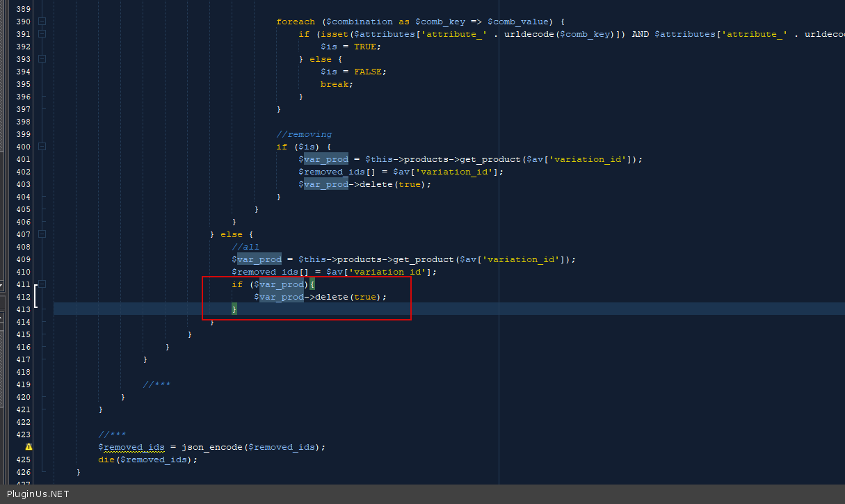Fold the else block at line 393

click(42, 59)
